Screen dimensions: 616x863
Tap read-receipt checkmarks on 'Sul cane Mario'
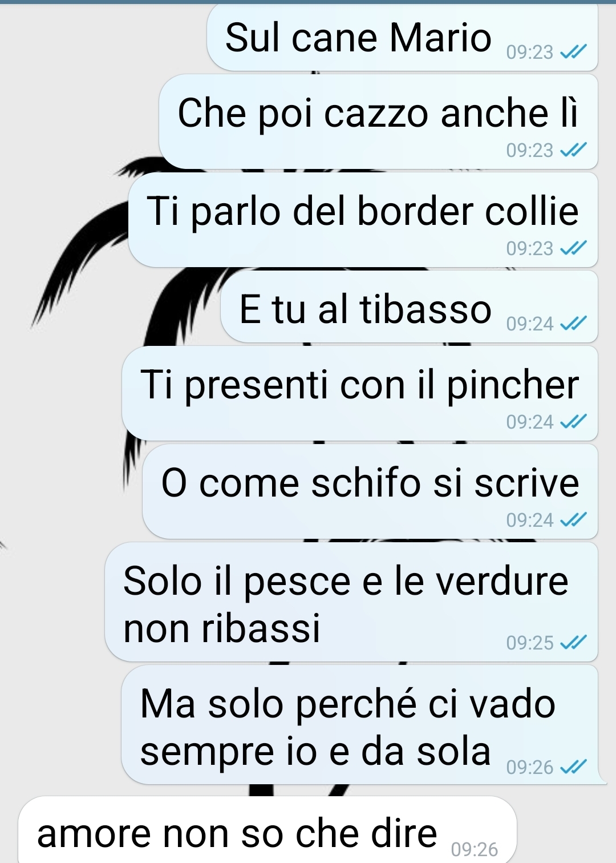pyautogui.click(x=573, y=53)
